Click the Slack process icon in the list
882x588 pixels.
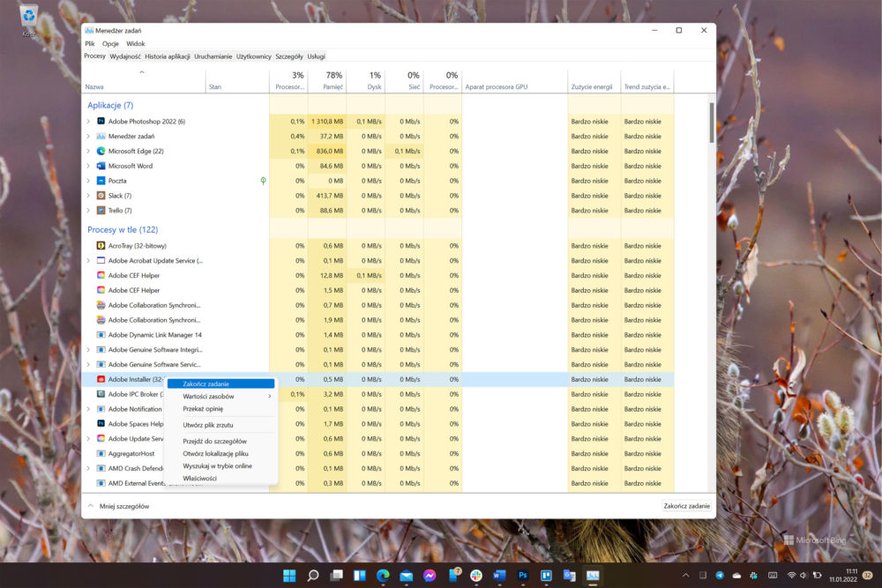(101, 196)
